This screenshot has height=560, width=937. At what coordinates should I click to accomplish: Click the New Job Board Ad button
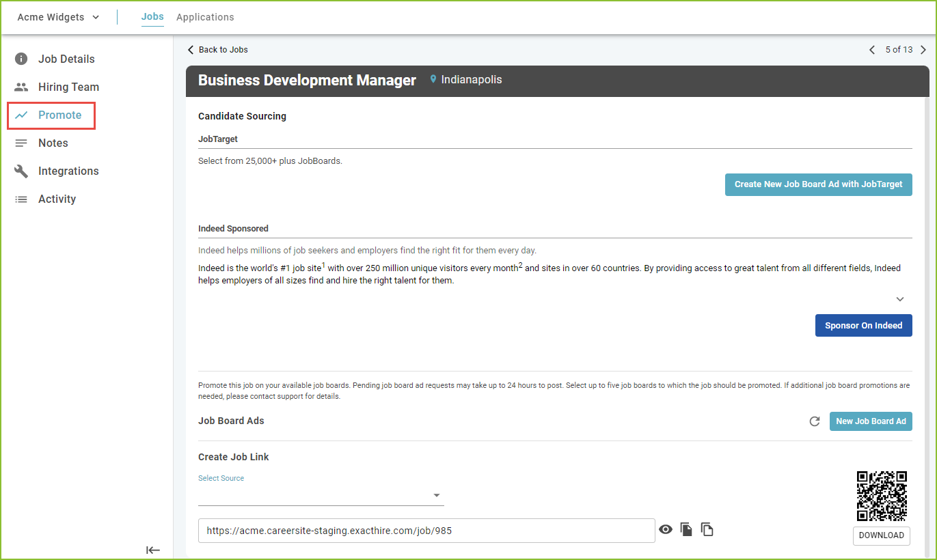pyautogui.click(x=871, y=421)
